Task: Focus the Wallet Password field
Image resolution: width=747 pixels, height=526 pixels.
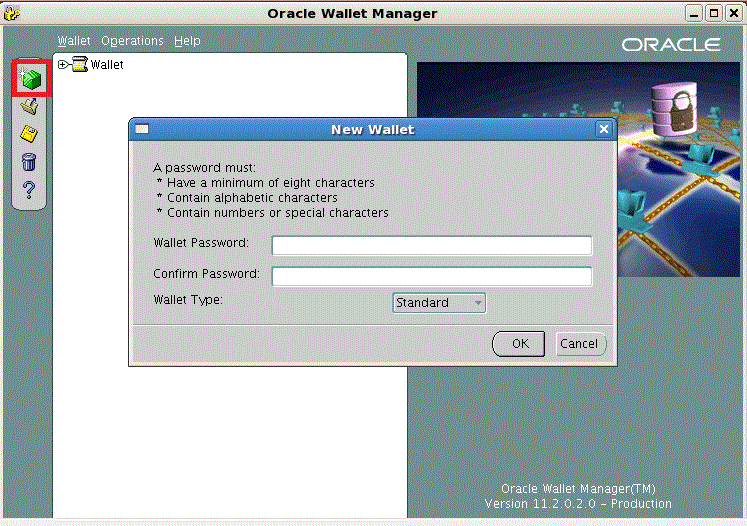Action: (x=432, y=245)
